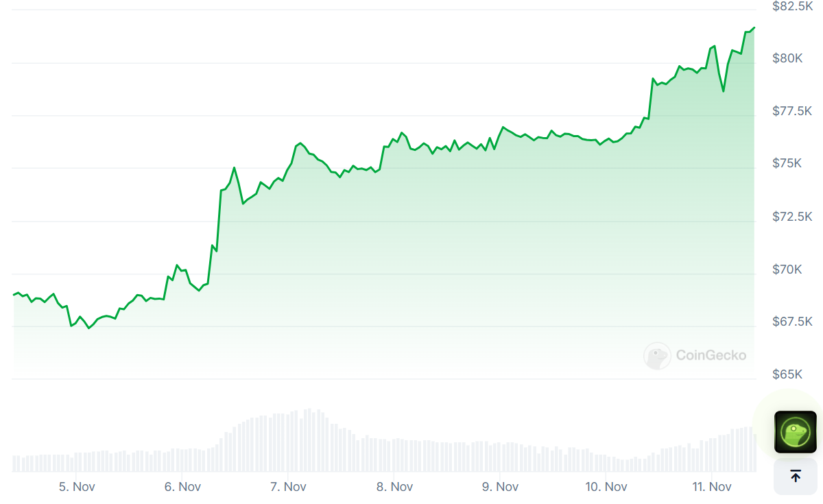The width and height of the screenshot is (823, 504).
Task: Select the 6. Nov date label
Action: click(182, 487)
